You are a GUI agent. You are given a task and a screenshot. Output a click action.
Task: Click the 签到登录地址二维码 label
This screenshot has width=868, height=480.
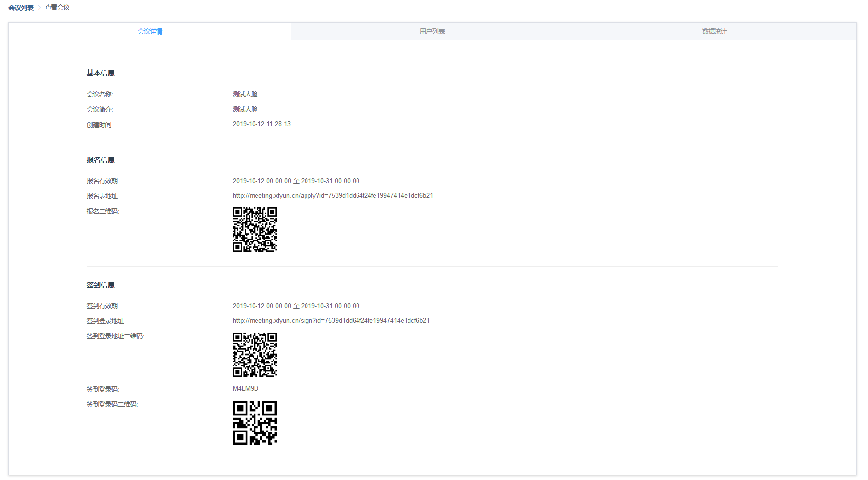pos(115,336)
